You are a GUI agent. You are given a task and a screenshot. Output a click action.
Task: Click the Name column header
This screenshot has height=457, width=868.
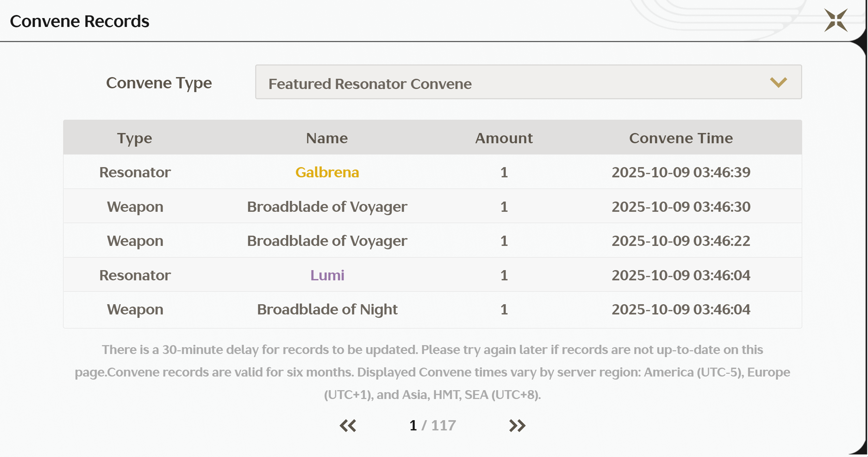327,138
